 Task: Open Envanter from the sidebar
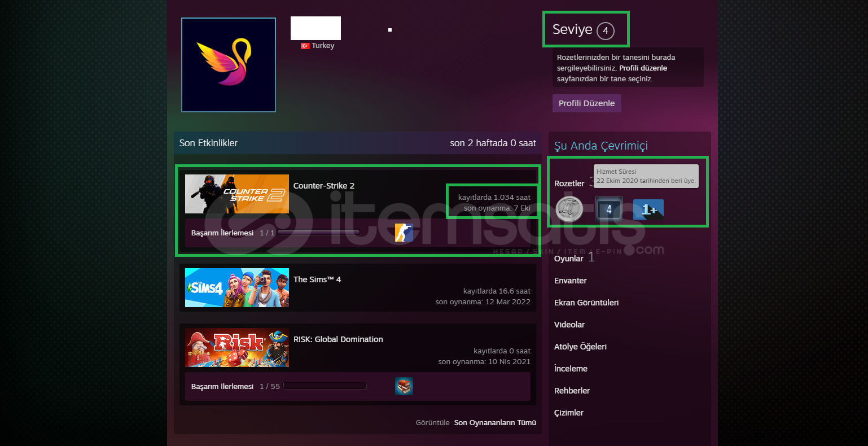click(571, 281)
